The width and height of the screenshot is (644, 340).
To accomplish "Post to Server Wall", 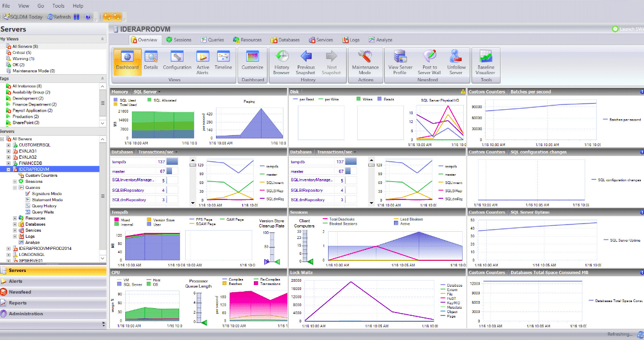I will point(429,62).
